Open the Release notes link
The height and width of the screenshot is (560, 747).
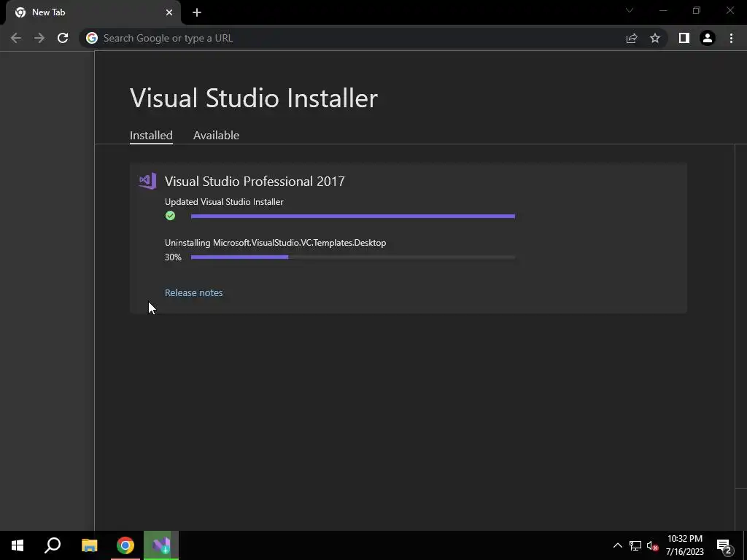(x=193, y=293)
